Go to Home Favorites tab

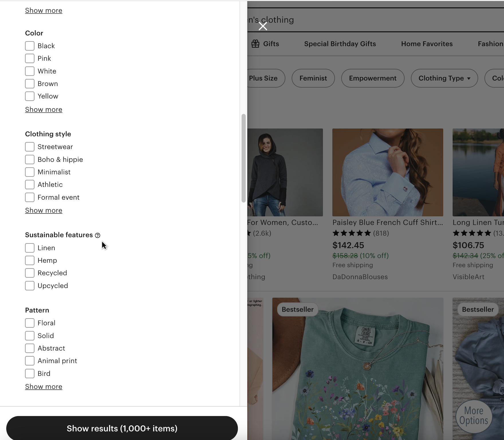click(427, 44)
